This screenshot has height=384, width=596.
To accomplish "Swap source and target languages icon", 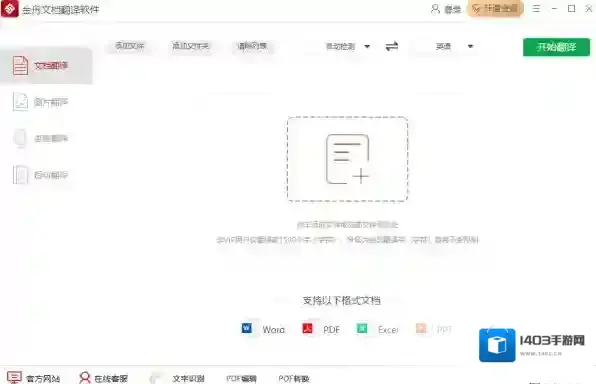I will (392, 46).
